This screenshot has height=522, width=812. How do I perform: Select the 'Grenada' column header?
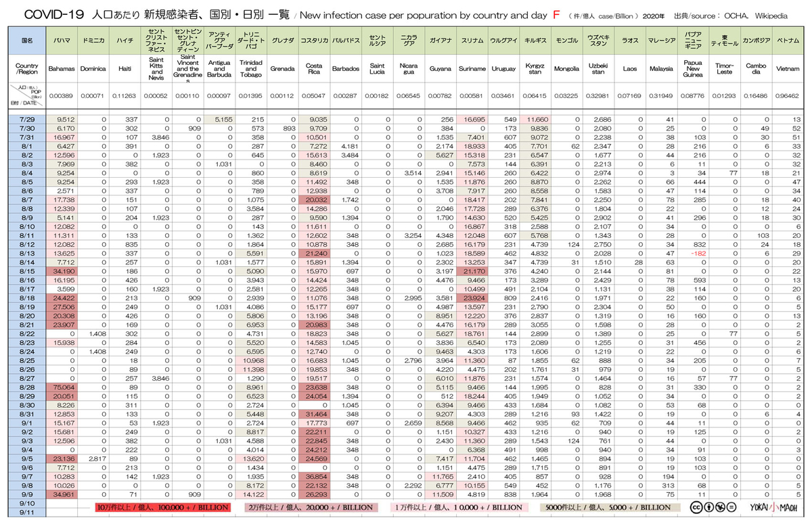point(282,68)
